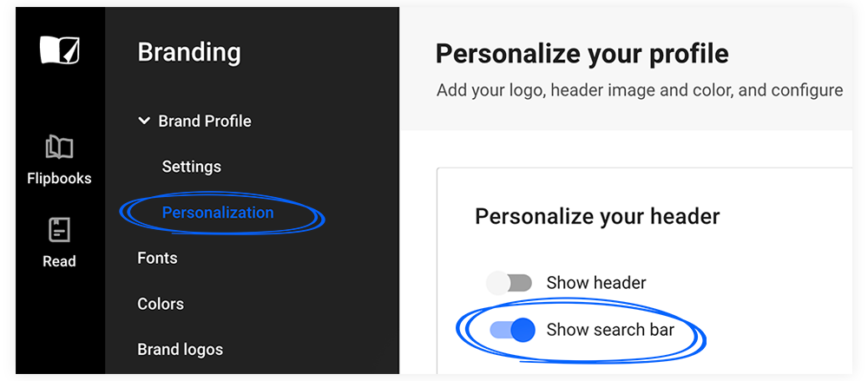Open the Brand logos section
Image resolution: width=868 pixels, height=381 pixels.
coord(180,350)
